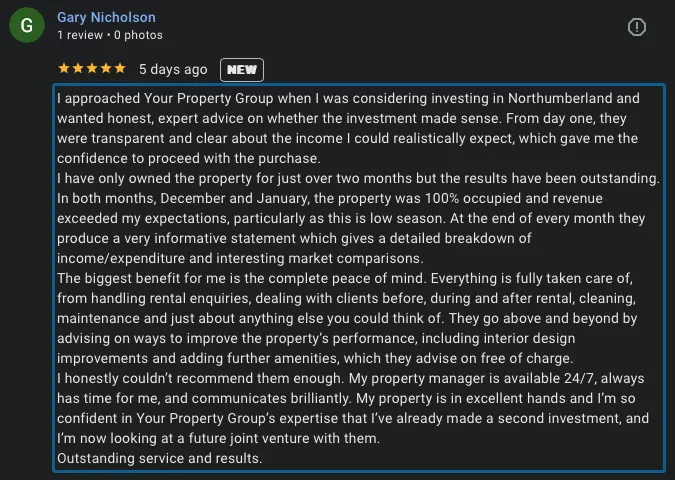Click line starting "I honestly couldn't recommend them"
This screenshot has width=675, height=480.
click(350, 378)
